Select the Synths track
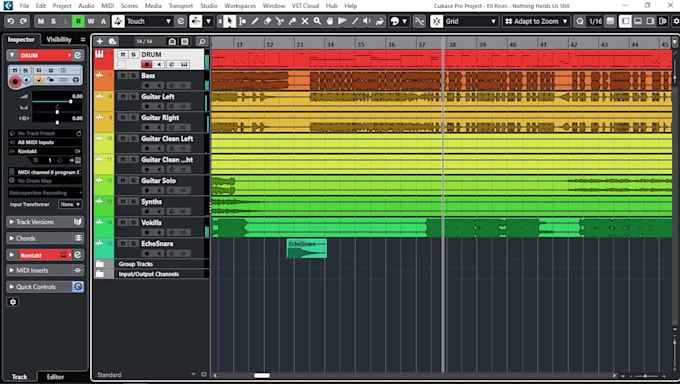The width and height of the screenshot is (680, 384). coord(151,202)
